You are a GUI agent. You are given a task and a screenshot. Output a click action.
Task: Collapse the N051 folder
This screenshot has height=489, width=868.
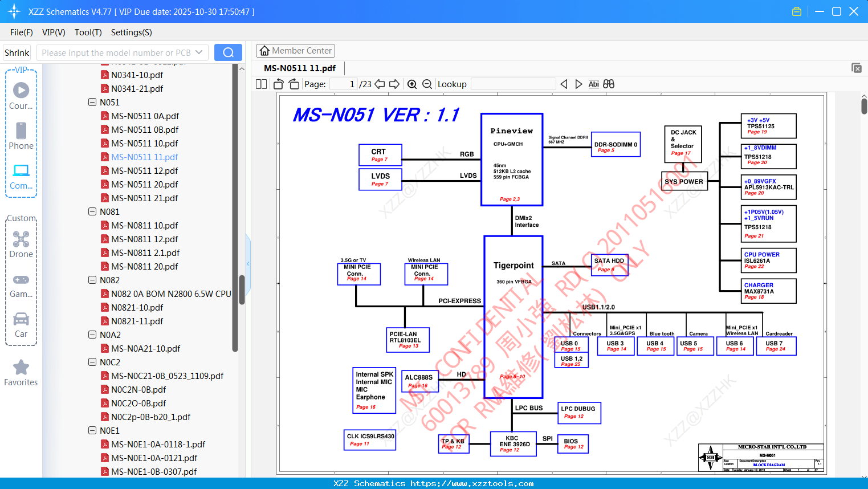coord(92,102)
